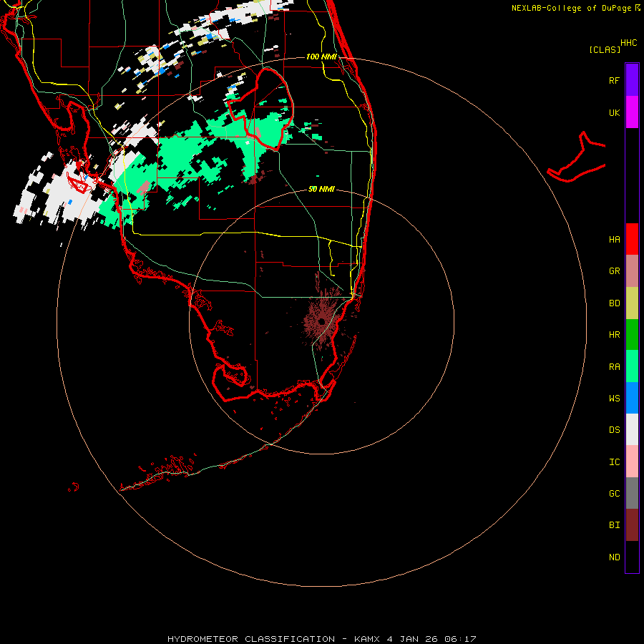Image resolution: width=644 pixels, height=644 pixels.
Task: Click the RA legend label text
Action: click(614, 367)
